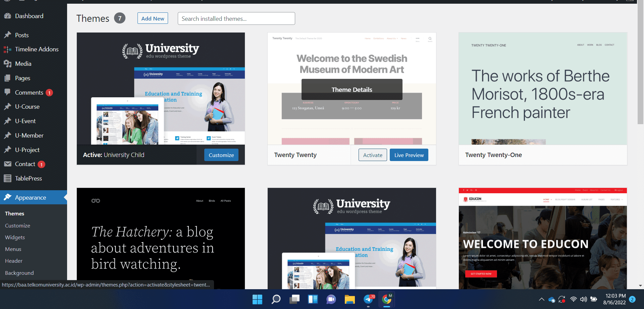Open Header submenu link
Viewport: 644px width, 309px height.
[14, 261]
